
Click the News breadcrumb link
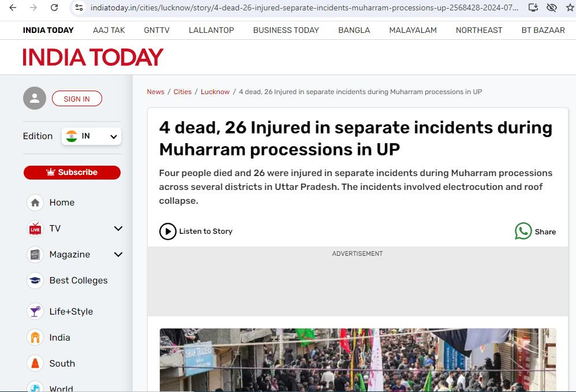click(x=155, y=92)
